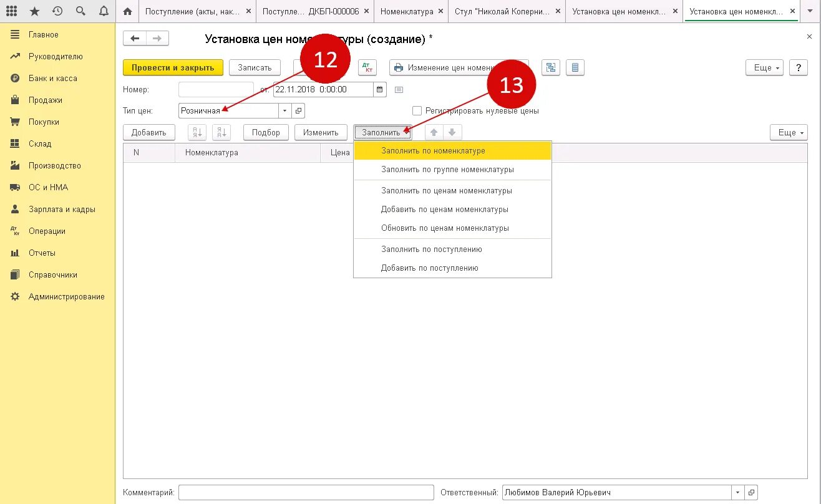Open the table toolbar Еще dropdown

(x=789, y=132)
